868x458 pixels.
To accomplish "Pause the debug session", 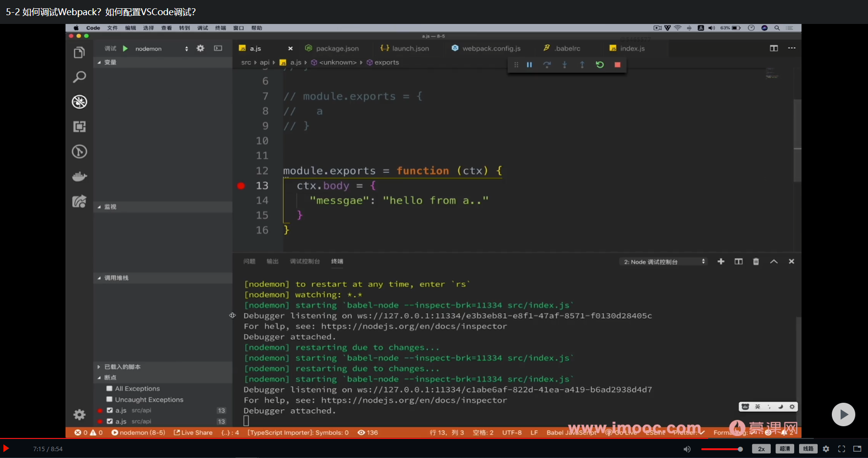I will tap(529, 65).
